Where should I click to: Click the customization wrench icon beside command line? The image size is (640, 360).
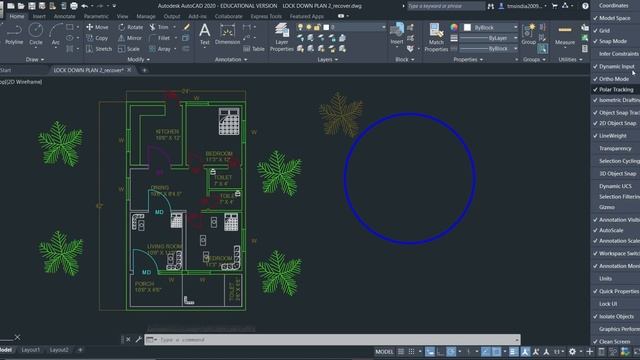[x=138, y=339]
